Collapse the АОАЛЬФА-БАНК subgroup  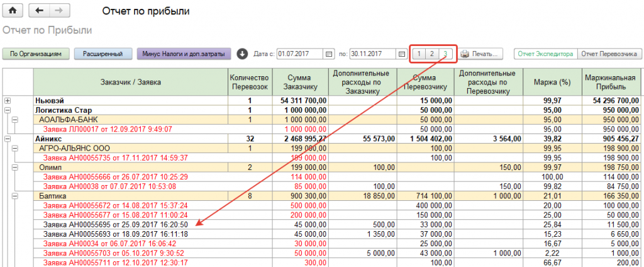(x=15, y=120)
